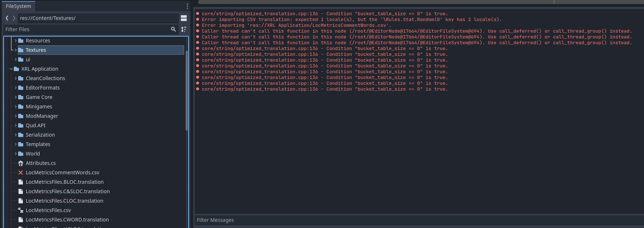Click the file tree vertical scrollbar
Image resolution: width=644 pixels, height=228 pixels.
(x=187, y=91)
